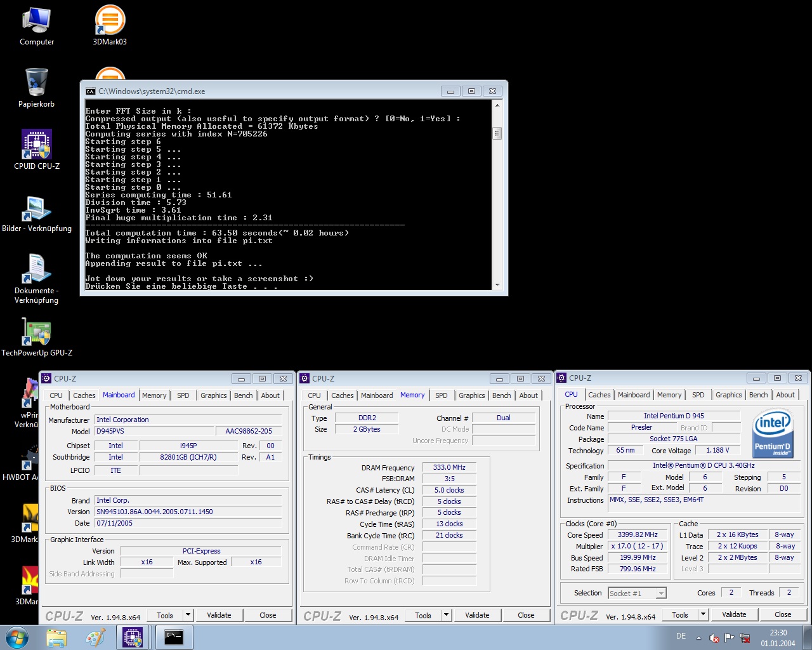Open Tools dropdown arrow in CPU window
This screenshot has width=812, height=650.
click(x=703, y=614)
